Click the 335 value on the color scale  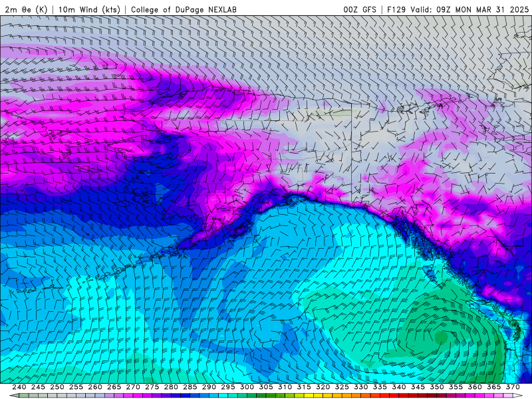coord(380,387)
